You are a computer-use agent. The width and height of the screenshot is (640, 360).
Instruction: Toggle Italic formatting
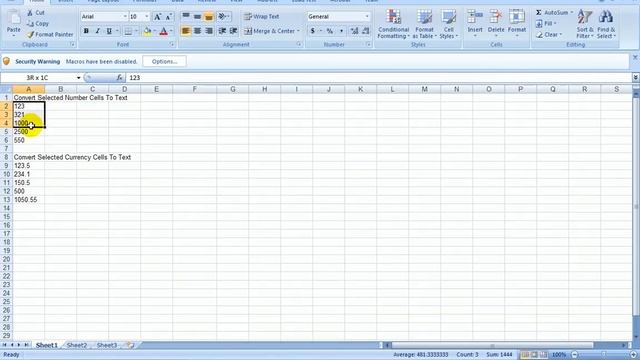click(x=97, y=31)
